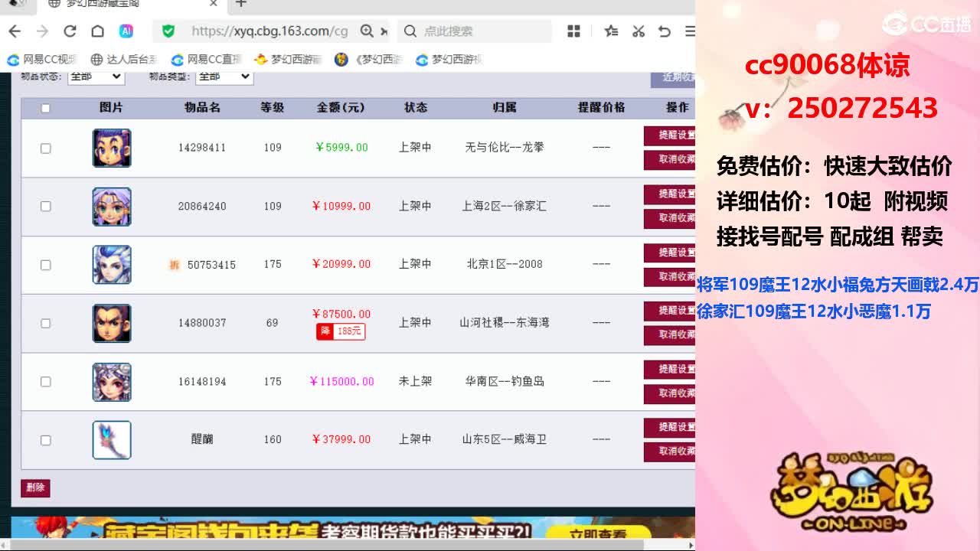Open the 达人后台 bookmark
This screenshot has height=551, width=980.
[124, 60]
